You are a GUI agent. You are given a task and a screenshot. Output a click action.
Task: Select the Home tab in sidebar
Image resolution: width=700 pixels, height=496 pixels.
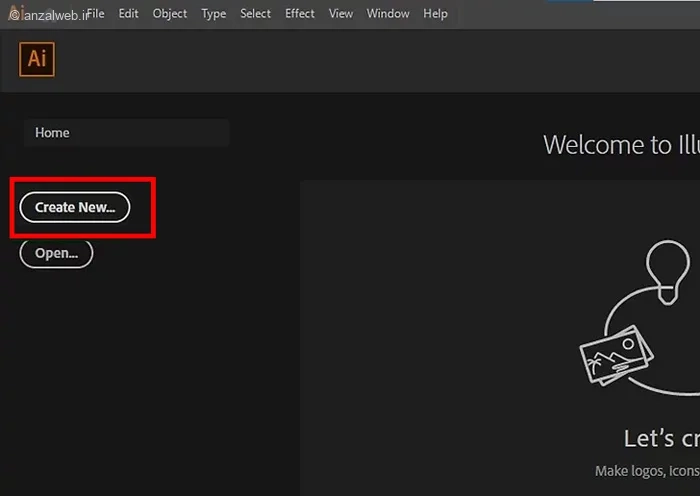(126, 133)
